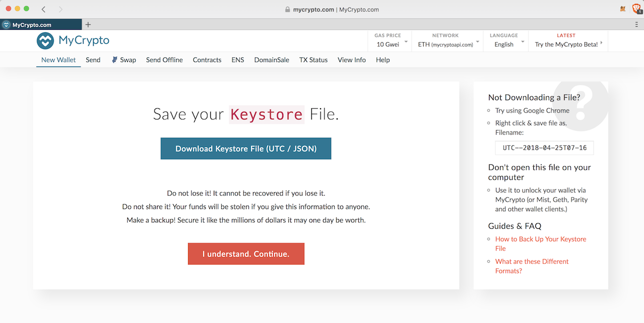This screenshot has height=323, width=644.
Task: Open the Latest MyCrypto Beta notice
Action: click(568, 40)
